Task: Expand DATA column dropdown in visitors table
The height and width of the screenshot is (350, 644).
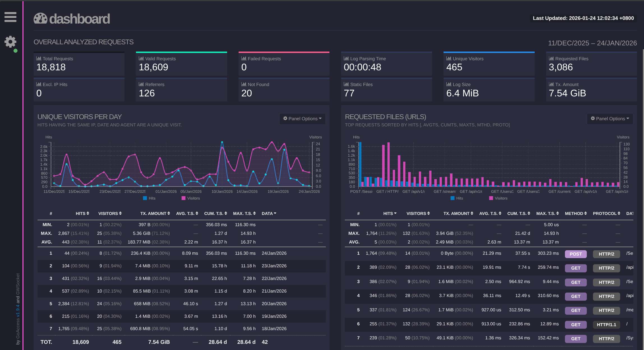Action: 269,214
